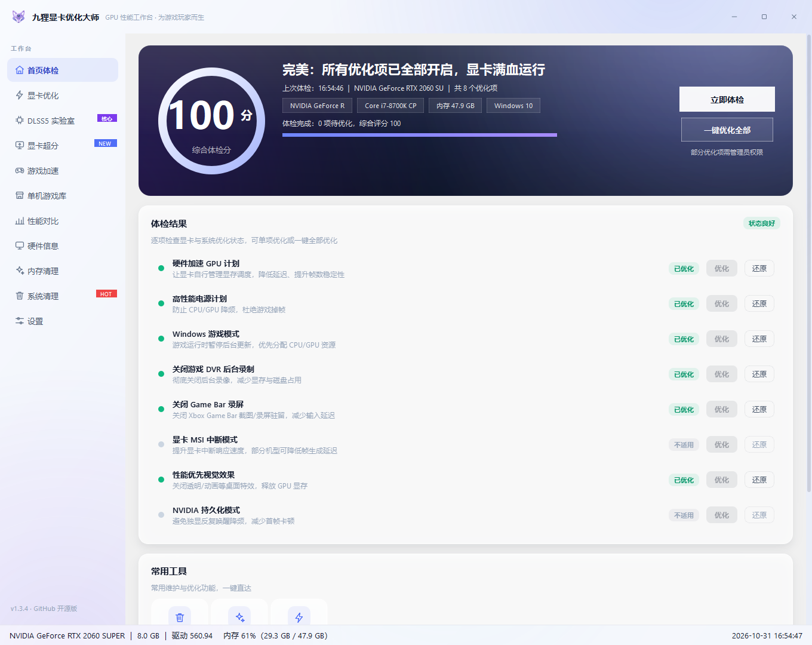Click 还原 for 关闭 Game Bar 录屏
Viewport: 812px width, 645px height.
click(759, 409)
